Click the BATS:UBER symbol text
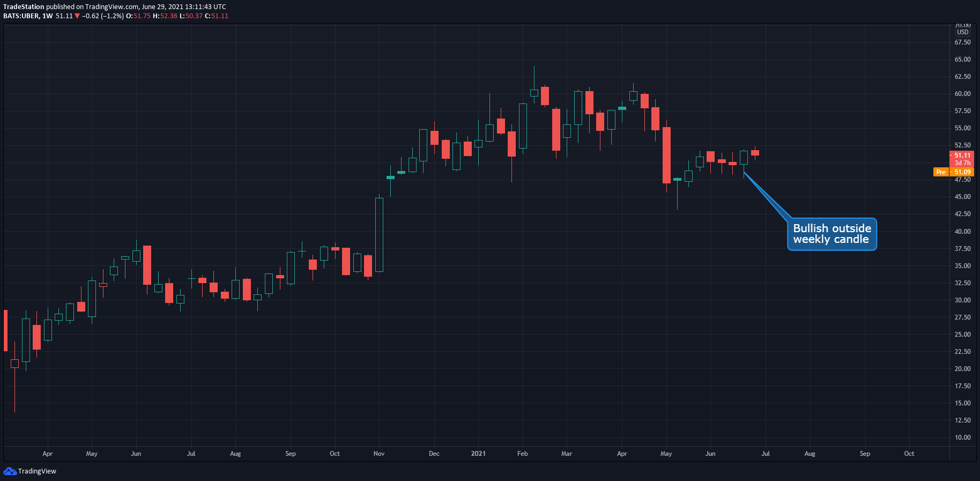Viewport: 980px width, 481px height. [x=21, y=16]
